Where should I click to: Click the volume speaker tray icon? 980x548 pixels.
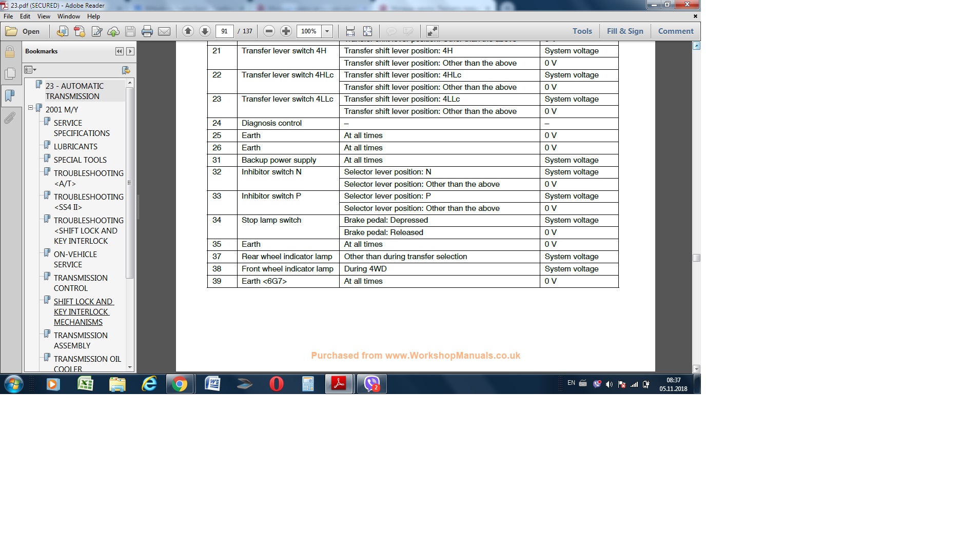pyautogui.click(x=609, y=384)
